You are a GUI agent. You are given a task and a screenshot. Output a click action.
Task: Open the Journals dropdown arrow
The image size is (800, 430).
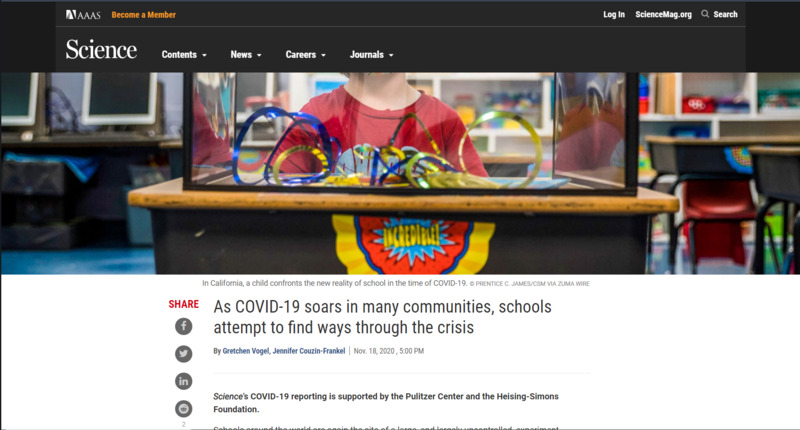pos(391,55)
